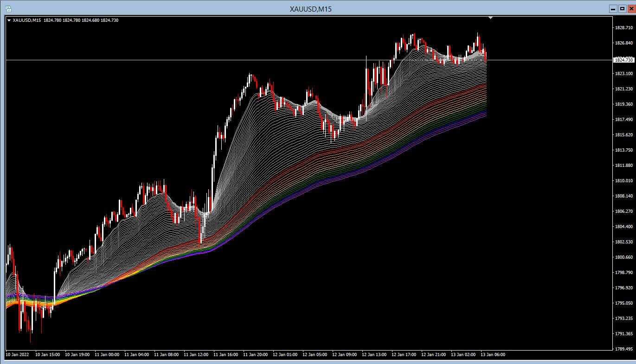Click the 12 Jan 09:00 time label

click(345, 355)
